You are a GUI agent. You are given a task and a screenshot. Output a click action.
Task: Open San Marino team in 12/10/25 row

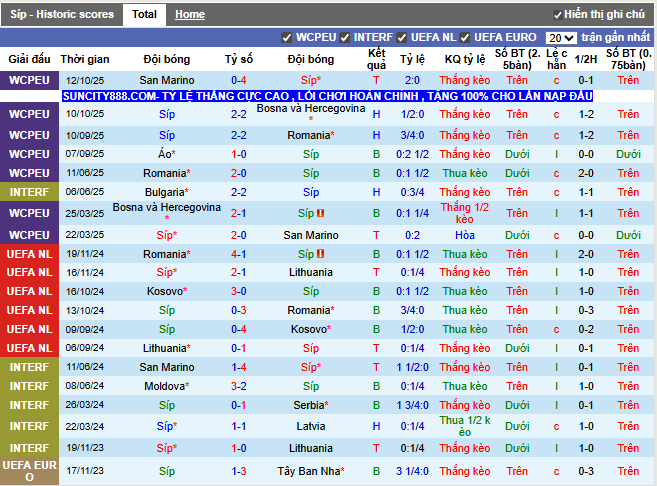tap(167, 80)
